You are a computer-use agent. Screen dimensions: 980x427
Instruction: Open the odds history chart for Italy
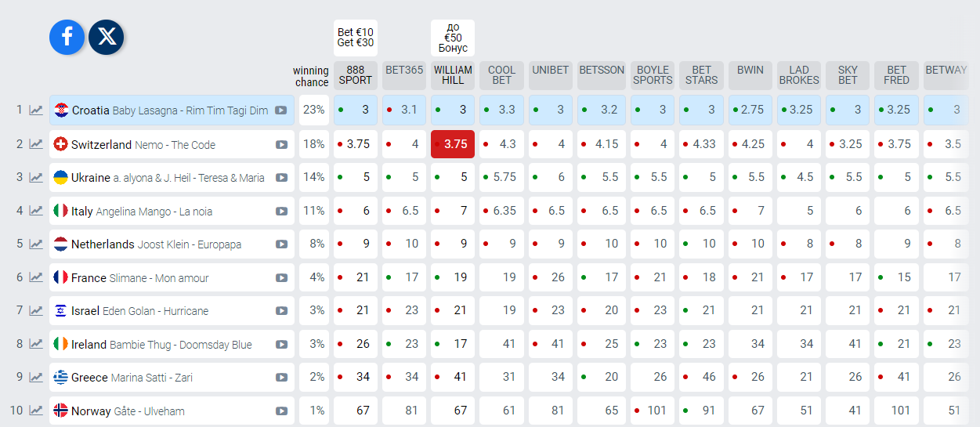pyautogui.click(x=36, y=211)
